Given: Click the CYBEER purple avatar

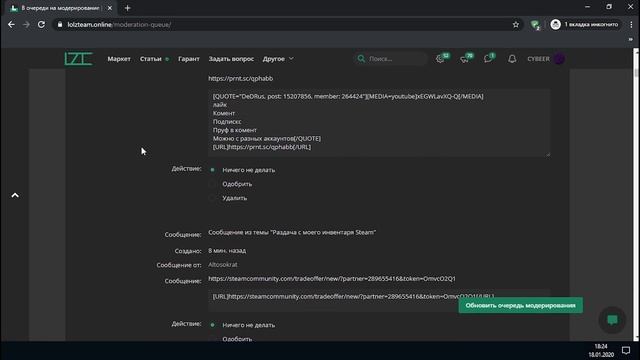Looking at the screenshot, I should tap(559, 59).
